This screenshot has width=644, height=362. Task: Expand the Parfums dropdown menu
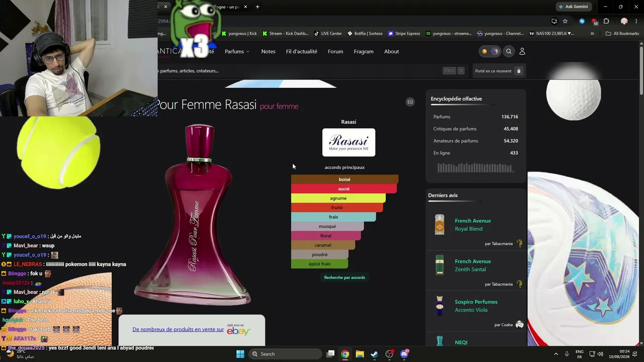(237, 51)
